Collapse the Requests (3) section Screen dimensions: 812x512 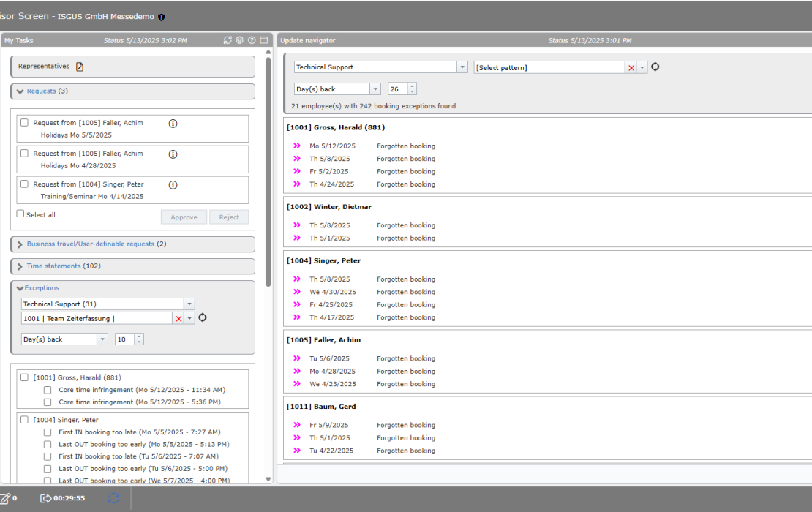pos(20,91)
